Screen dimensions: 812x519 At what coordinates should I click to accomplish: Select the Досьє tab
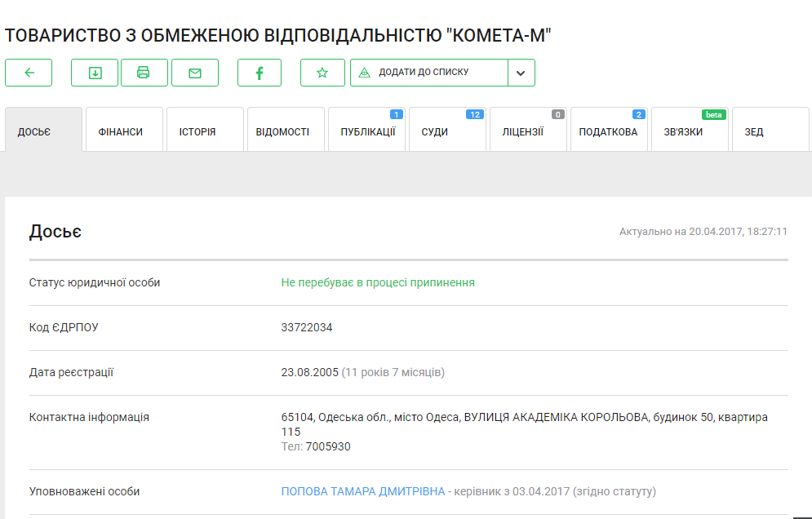[34, 131]
